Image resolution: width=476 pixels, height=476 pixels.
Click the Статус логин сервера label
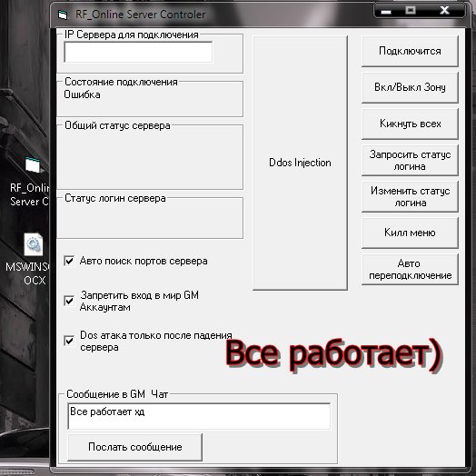click(115, 198)
